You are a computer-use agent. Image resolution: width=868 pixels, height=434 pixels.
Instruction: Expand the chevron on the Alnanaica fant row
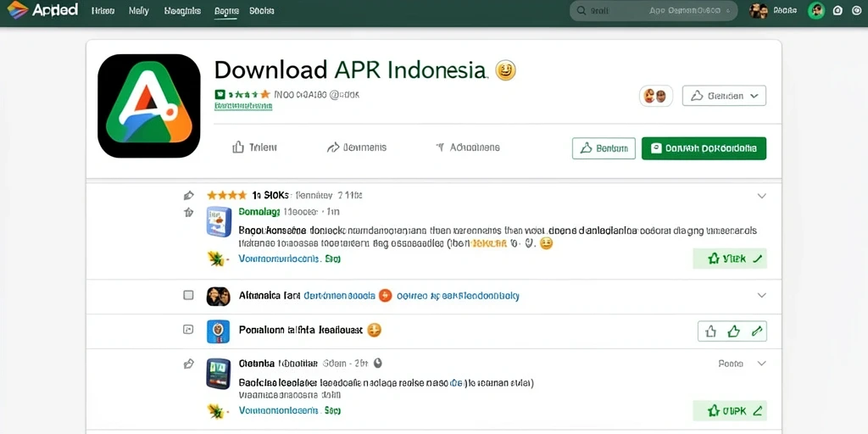[x=762, y=295]
